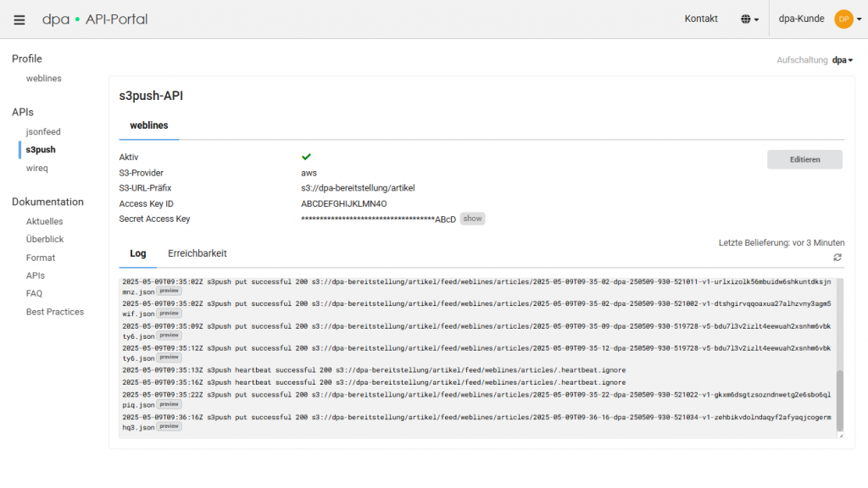
Task: Reveal the Secret Access Key with show
Action: [472, 219]
